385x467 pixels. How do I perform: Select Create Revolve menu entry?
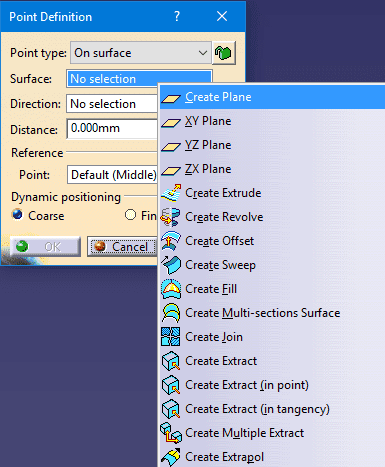click(272, 217)
